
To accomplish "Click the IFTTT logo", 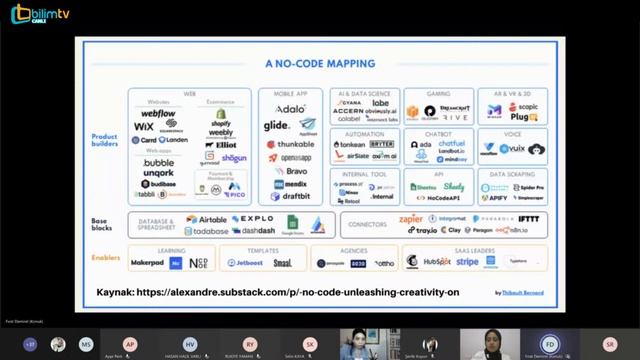I will pyautogui.click(x=529, y=219).
